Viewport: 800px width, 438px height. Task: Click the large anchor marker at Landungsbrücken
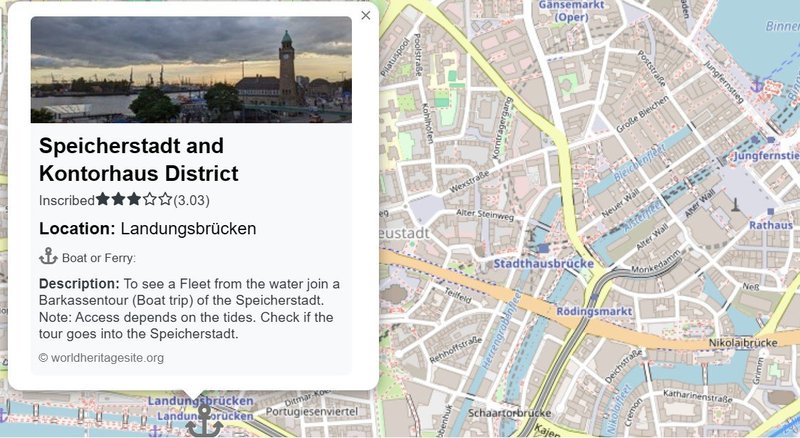click(x=205, y=421)
